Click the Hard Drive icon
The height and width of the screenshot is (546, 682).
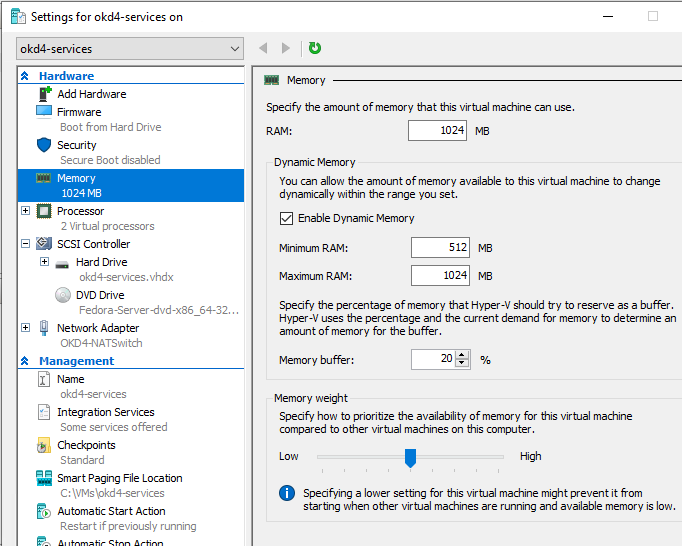(x=62, y=264)
